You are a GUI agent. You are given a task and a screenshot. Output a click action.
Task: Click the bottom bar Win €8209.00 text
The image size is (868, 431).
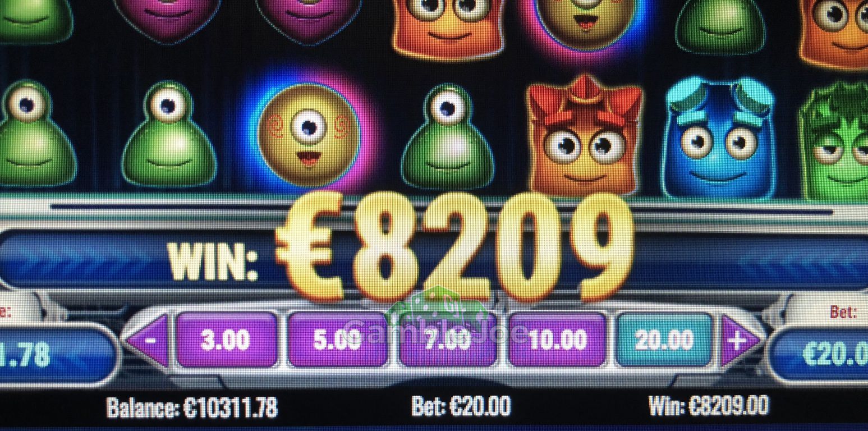click(709, 406)
